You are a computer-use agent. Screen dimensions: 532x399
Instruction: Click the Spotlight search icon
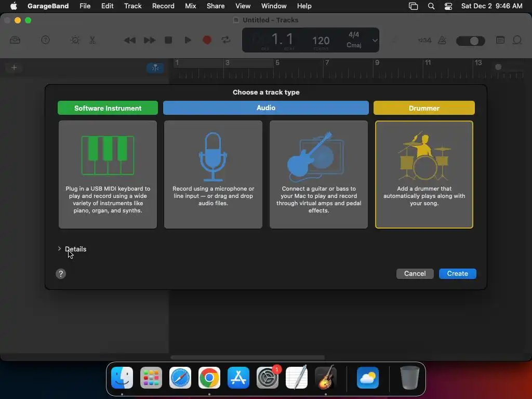pos(431,6)
